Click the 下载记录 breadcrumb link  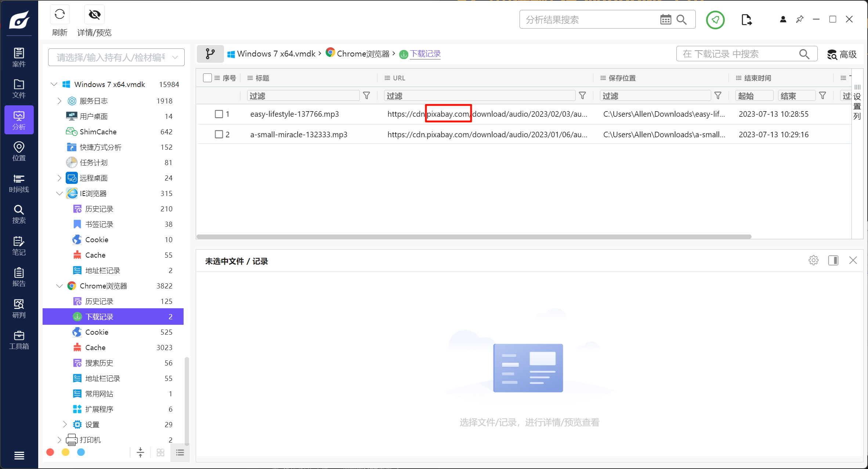(x=425, y=54)
